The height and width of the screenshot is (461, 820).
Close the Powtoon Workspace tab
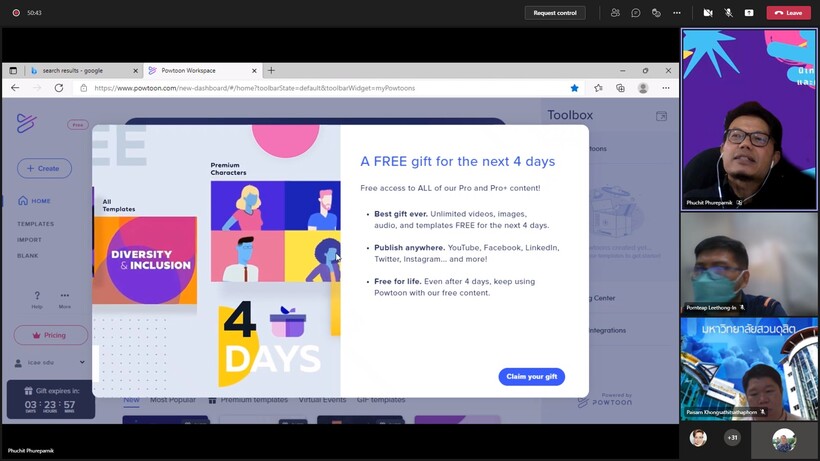pyautogui.click(x=254, y=71)
